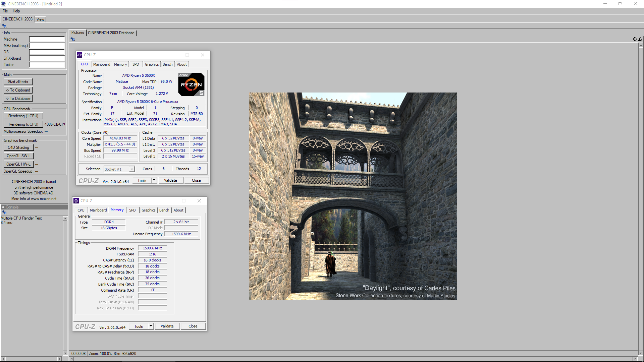Click the pushpin icon under the CINEBENCH 2003 tab

click(x=4, y=26)
